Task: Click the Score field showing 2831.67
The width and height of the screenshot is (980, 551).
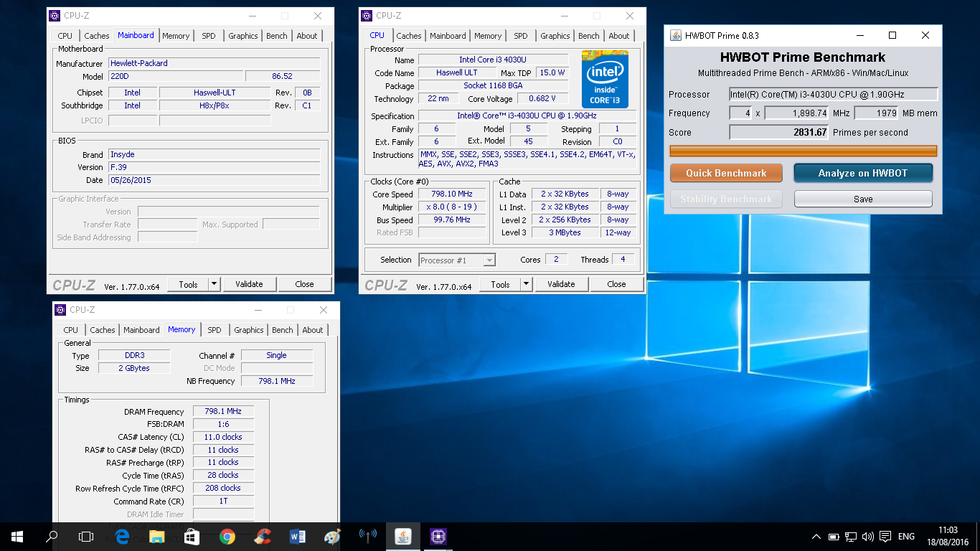Action: 779,132
